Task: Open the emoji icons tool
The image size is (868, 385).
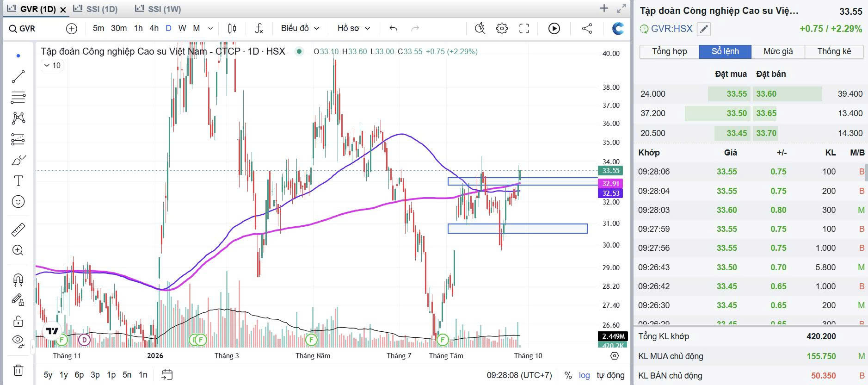Action: pos(18,202)
